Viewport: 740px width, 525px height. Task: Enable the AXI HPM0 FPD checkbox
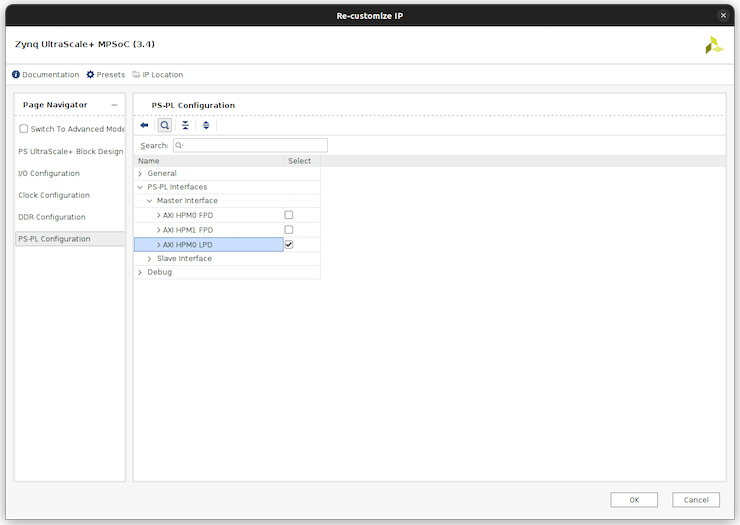coord(289,215)
